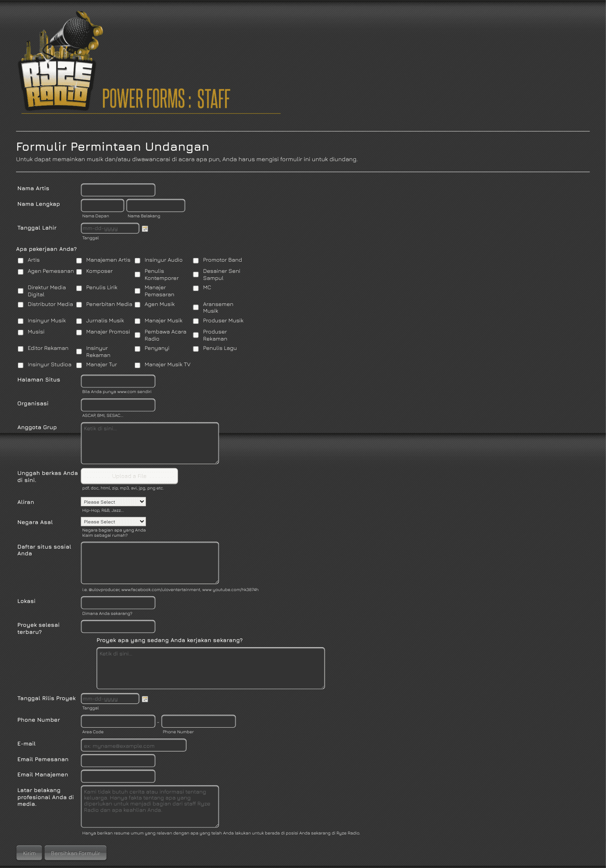Focus the Tanggal Rilis Proyek date field
The image size is (606, 868).
coord(110,699)
